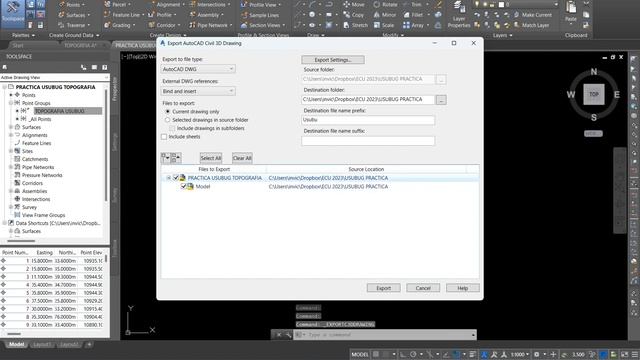
Task: Enable the Include sheets checkbox
Action: click(164, 137)
